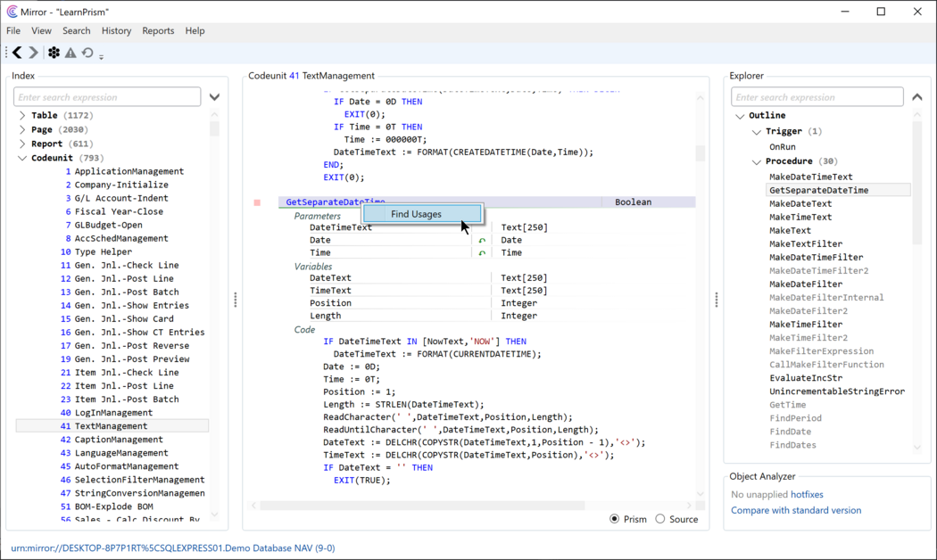Select the Prism radio button

[x=614, y=519]
